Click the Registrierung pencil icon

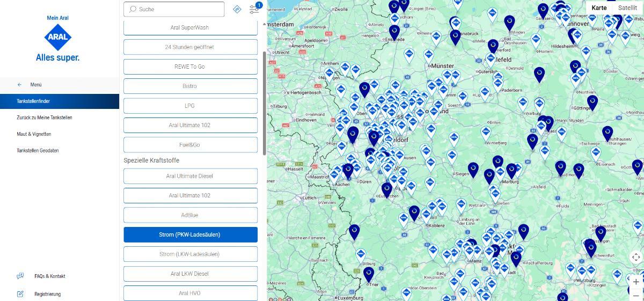[20, 294]
